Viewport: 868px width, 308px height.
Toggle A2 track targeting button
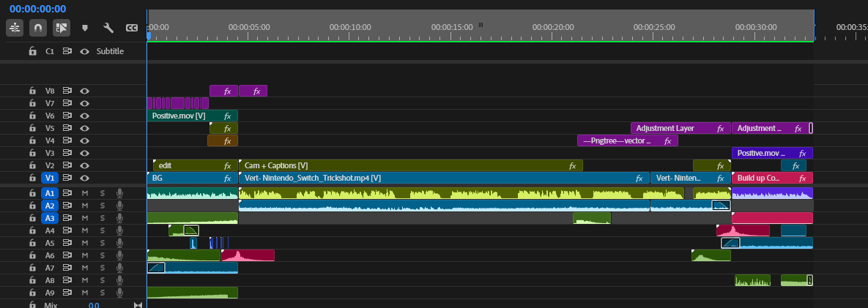[x=50, y=206]
